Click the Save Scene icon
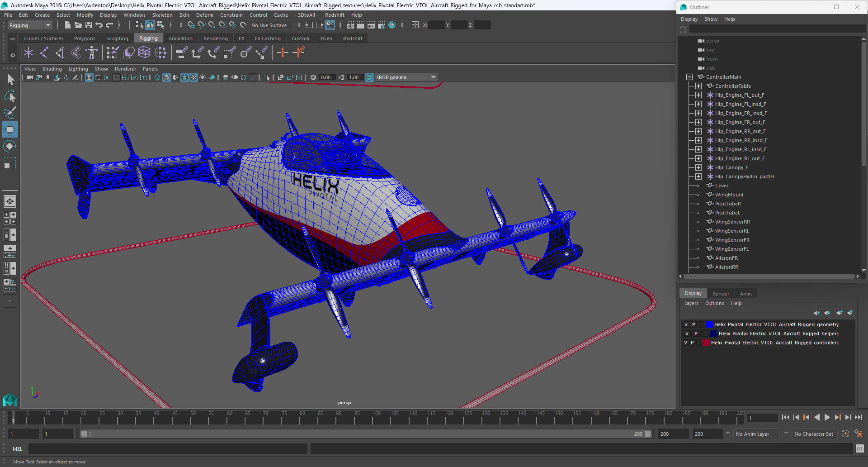The image size is (868, 467). (89, 25)
